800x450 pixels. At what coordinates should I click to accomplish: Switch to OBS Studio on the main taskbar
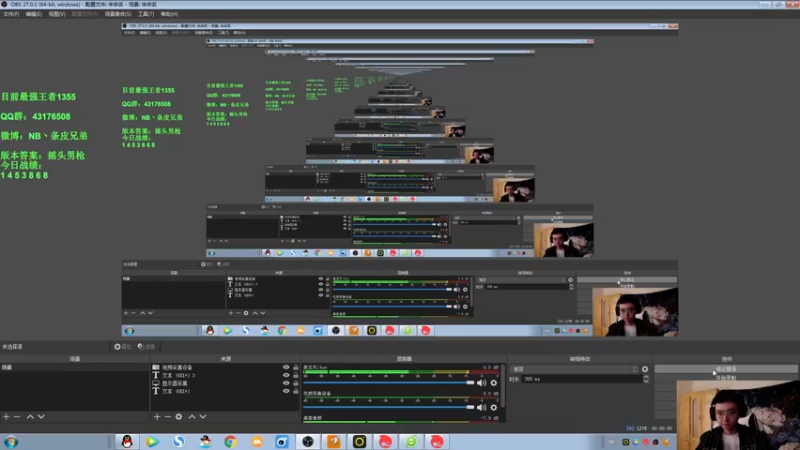click(308, 442)
